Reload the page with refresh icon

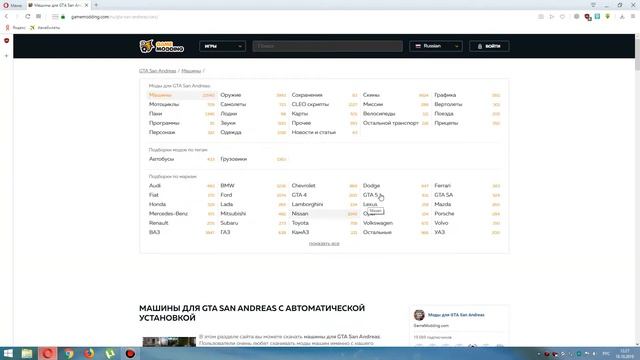27,16
